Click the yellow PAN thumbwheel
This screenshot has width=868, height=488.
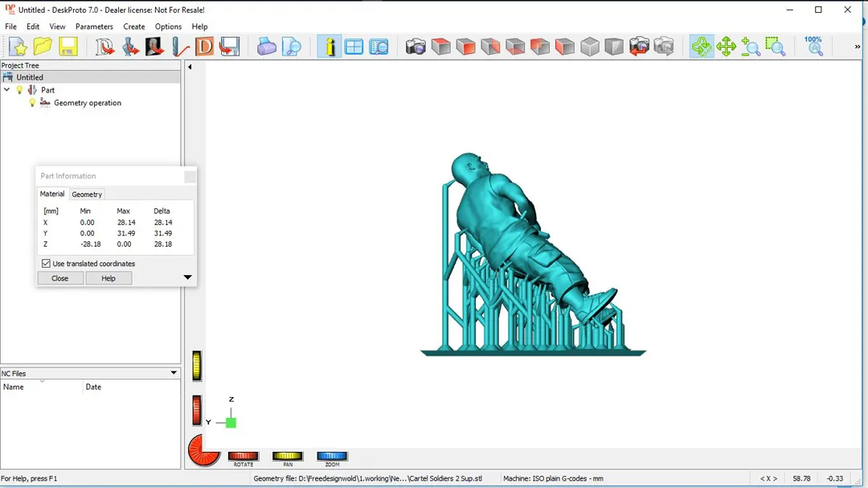[287, 456]
